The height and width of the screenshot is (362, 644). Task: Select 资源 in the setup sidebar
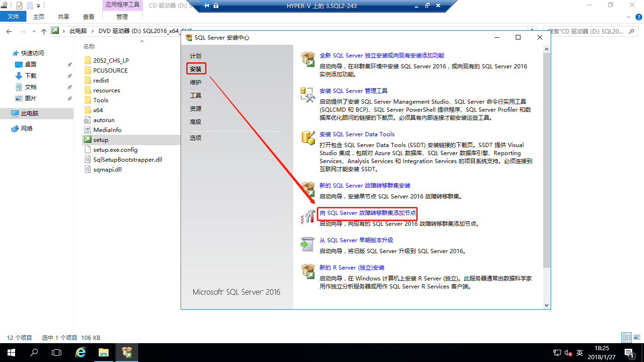(196, 109)
